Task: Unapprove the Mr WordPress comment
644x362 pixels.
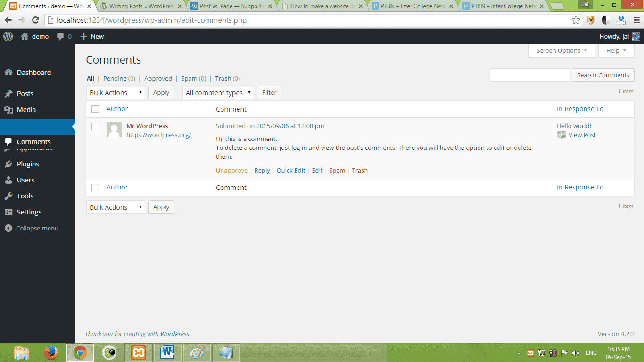Action: (x=231, y=170)
